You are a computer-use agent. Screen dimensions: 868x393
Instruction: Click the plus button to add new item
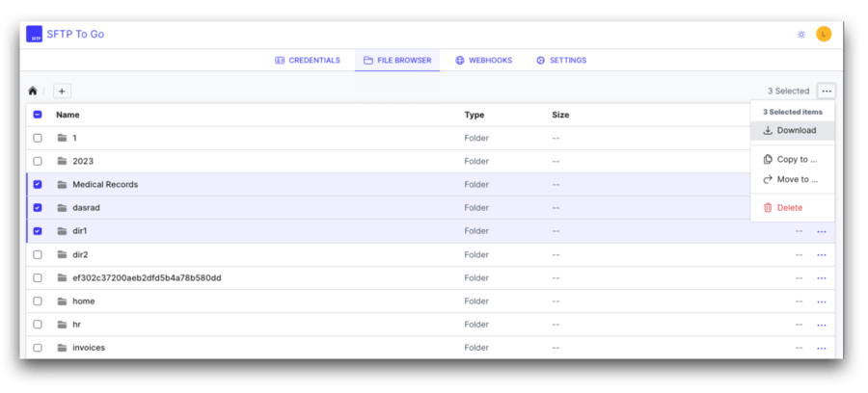[62, 92]
